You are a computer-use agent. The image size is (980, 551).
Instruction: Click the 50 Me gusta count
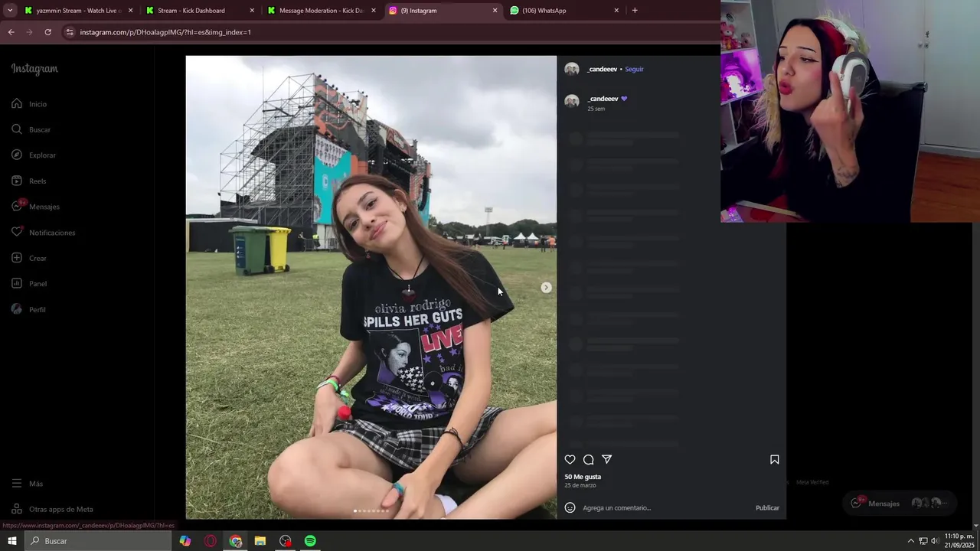[583, 477]
